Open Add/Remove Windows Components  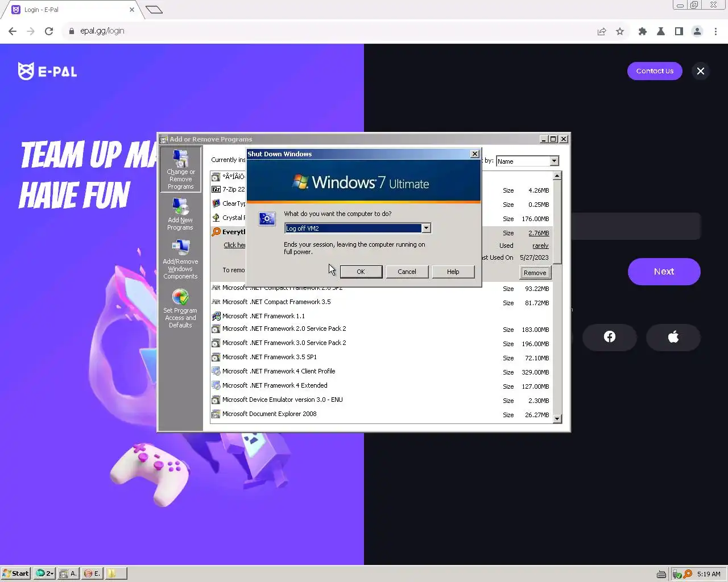point(180,259)
